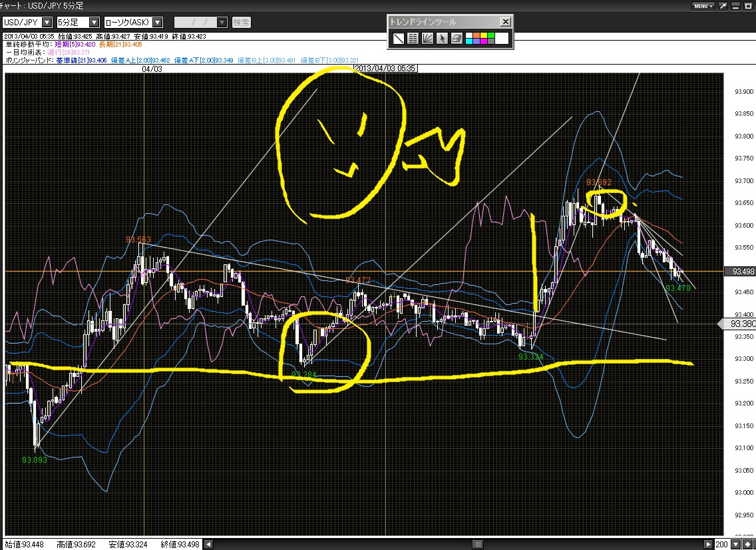Click the date input field
The image size is (756, 550).
coord(195,22)
